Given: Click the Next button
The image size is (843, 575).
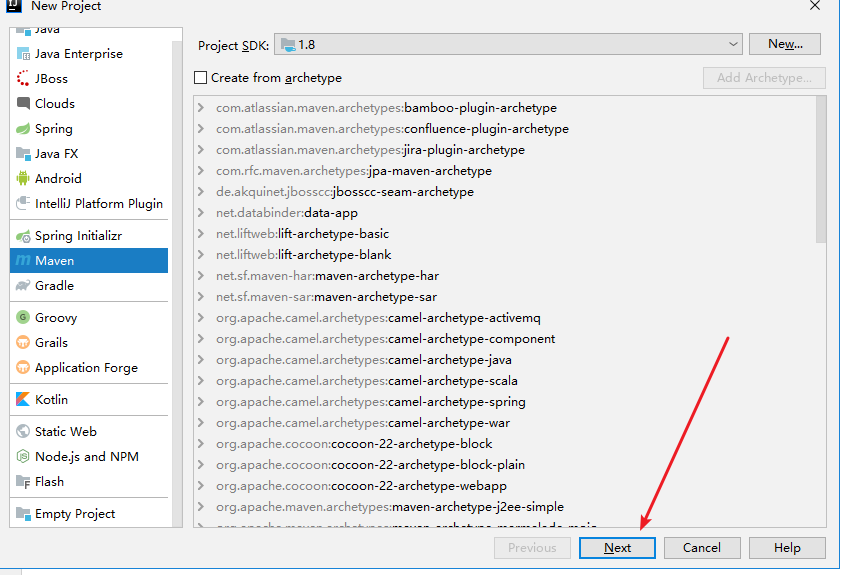Looking at the screenshot, I should pyautogui.click(x=617, y=548).
